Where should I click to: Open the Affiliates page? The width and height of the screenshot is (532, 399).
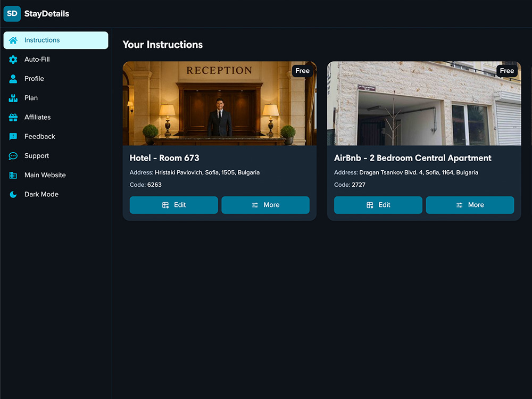pos(56,118)
